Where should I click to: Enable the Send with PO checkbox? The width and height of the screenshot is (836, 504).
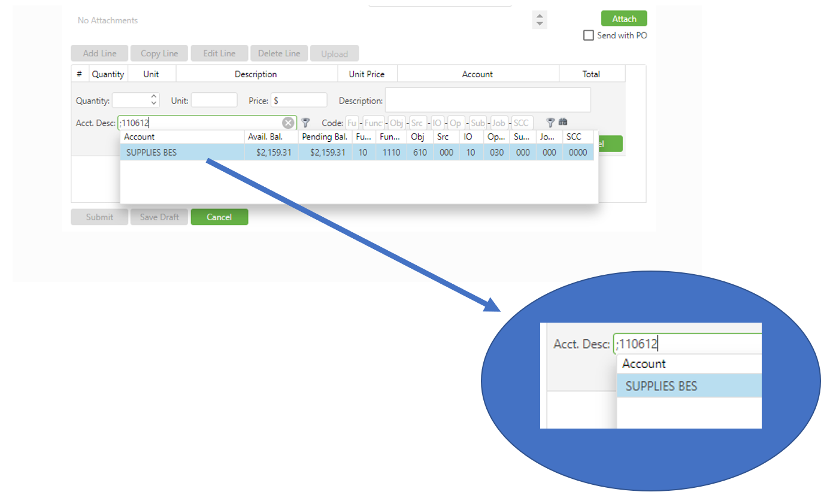tap(589, 35)
